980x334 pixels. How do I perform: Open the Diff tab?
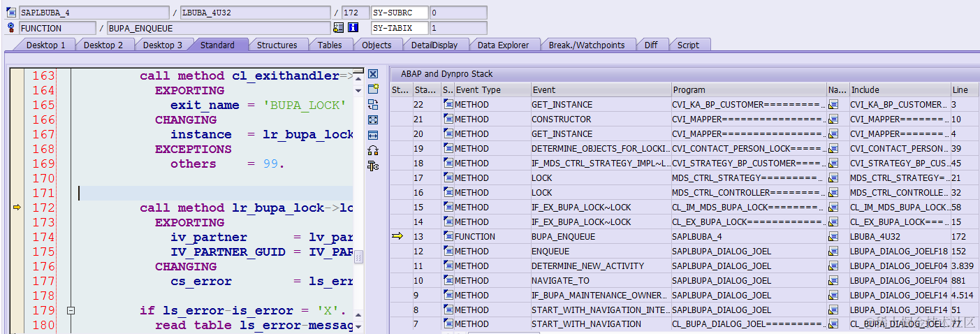click(x=651, y=45)
